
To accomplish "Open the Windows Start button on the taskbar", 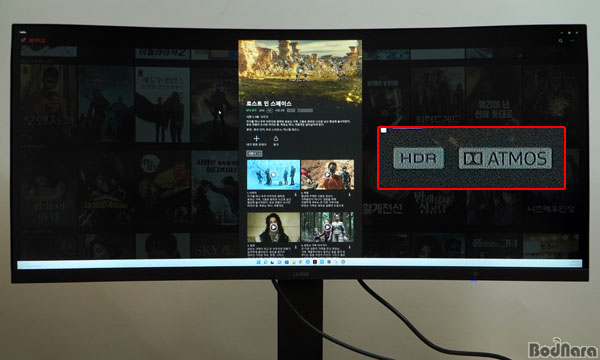I will tap(258, 262).
